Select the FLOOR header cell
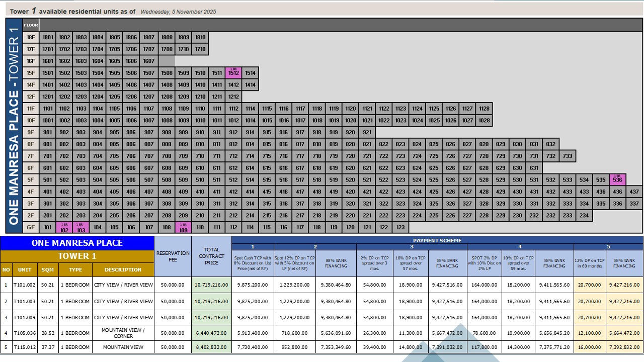This screenshot has height=362, width=644. point(31,25)
